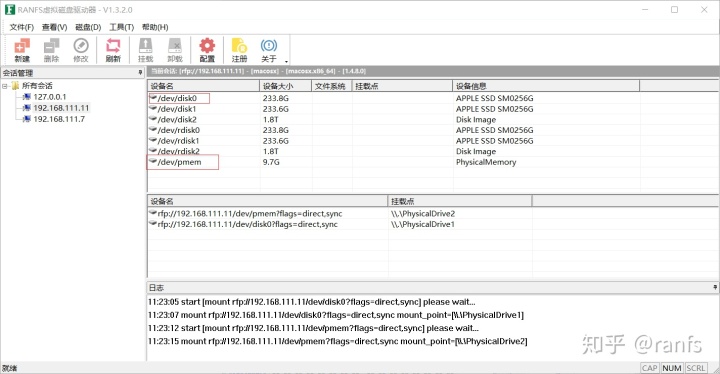Click the RANFS app icon in title bar
The height and width of the screenshot is (374, 720).
click(10, 10)
